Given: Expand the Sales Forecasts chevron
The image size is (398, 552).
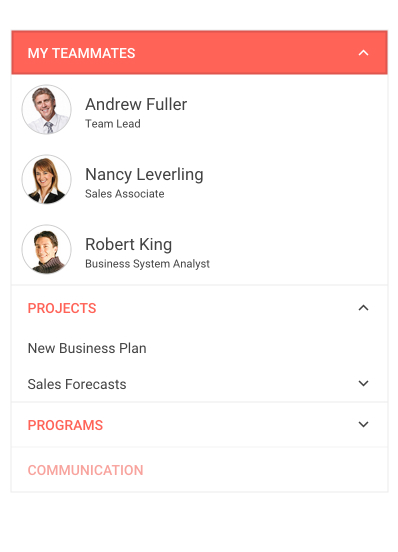Looking at the screenshot, I should click(363, 383).
